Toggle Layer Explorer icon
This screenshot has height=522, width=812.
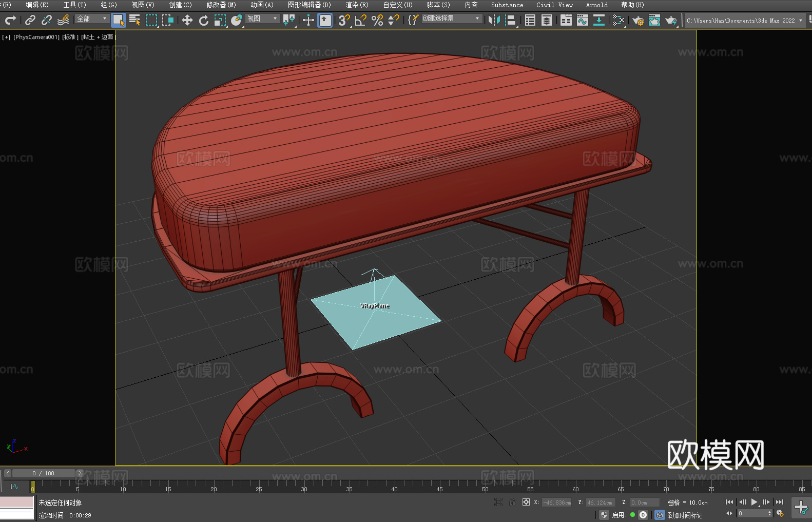547,20
